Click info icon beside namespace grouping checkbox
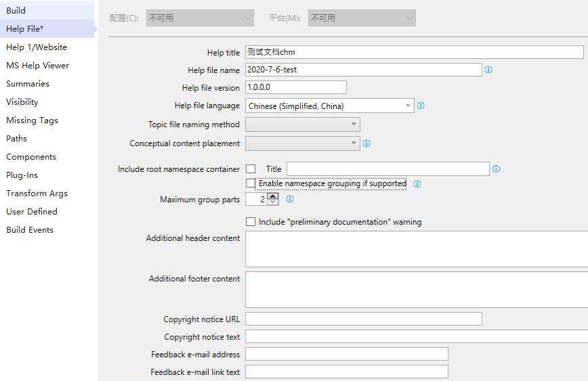Image resolution: width=588 pixels, height=381 pixels. point(417,184)
